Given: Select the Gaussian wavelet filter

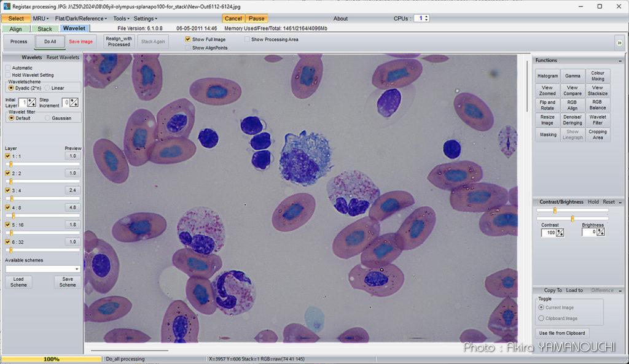Looking at the screenshot, I should 49,118.
